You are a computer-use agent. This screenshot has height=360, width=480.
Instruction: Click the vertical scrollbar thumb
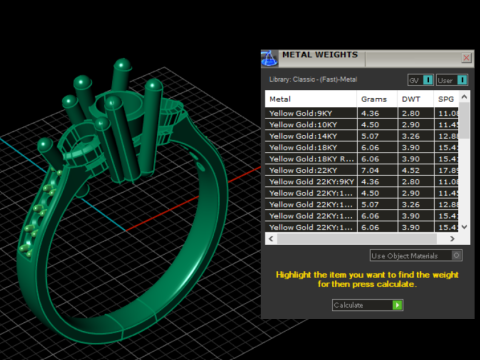[464, 120]
